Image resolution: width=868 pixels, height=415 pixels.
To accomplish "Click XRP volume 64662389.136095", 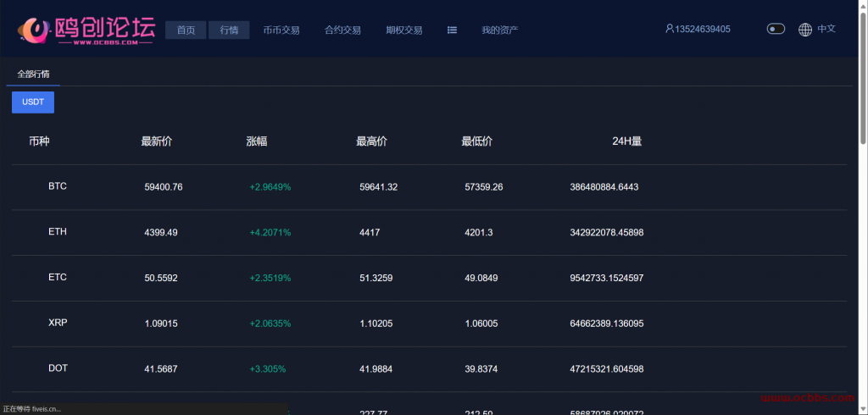I will 607,324.
